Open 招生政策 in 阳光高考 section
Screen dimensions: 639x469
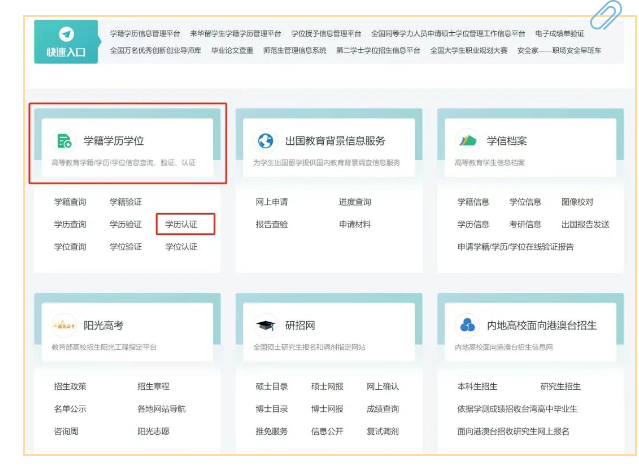pos(70,386)
